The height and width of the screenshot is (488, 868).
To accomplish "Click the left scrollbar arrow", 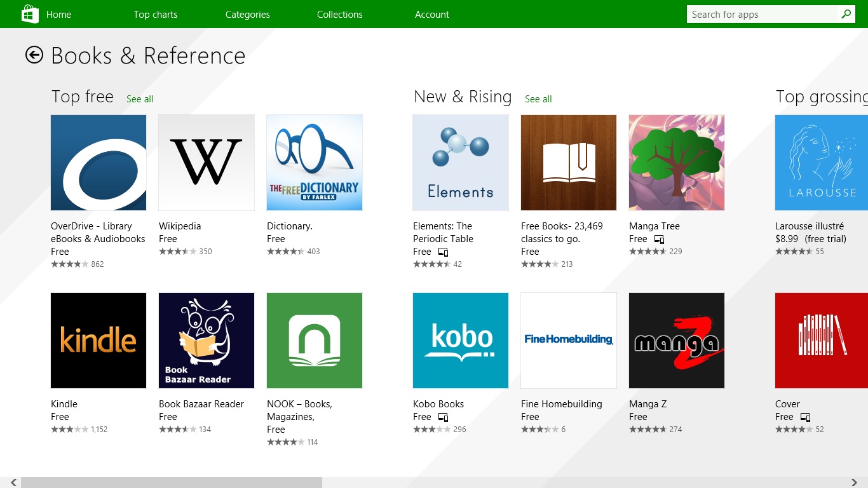I will point(13,482).
